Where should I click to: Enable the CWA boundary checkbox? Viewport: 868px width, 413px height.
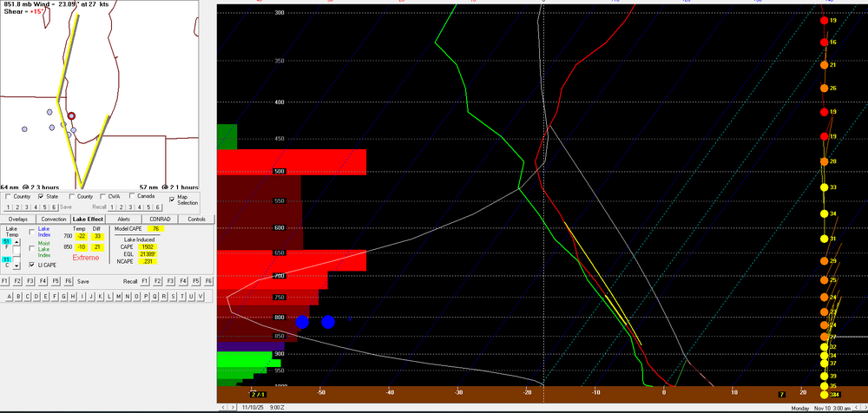click(x=102, y=196)
